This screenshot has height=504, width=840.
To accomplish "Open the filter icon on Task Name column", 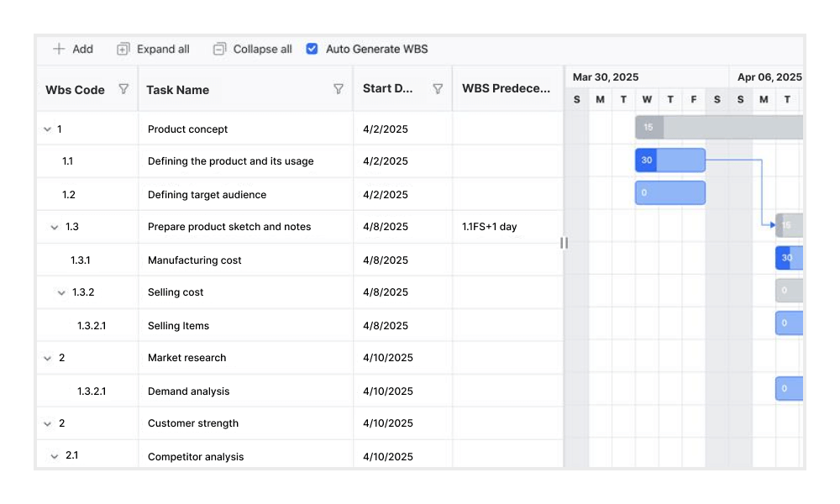I will click(x=338, y=89).
